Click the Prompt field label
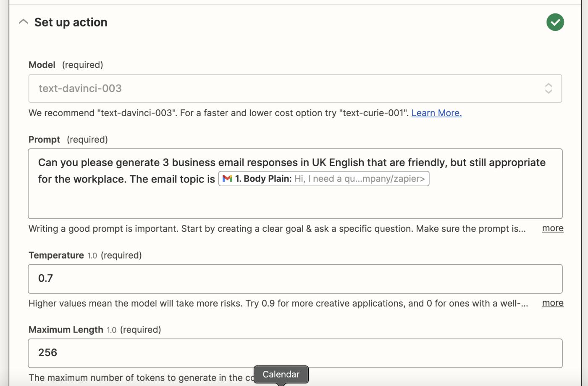This screenshot has width=588, height=386. 44,140
